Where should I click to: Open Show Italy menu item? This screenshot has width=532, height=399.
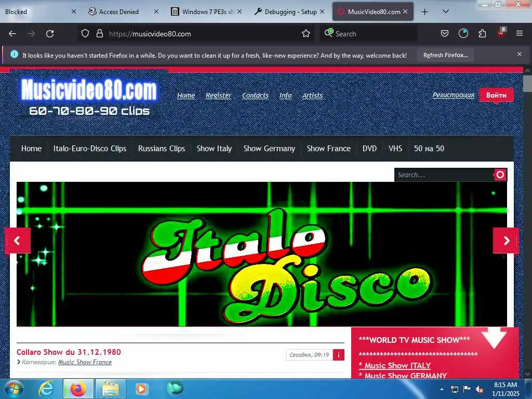[214, 149]
